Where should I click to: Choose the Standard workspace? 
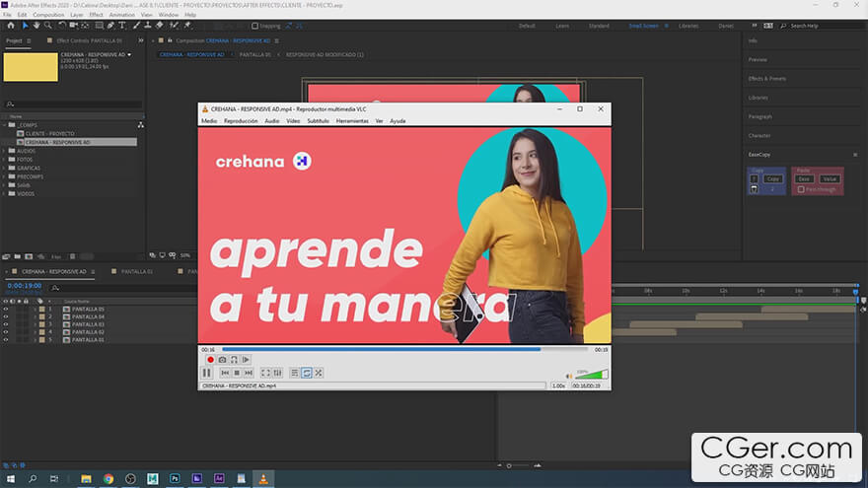tap(599, 26)
